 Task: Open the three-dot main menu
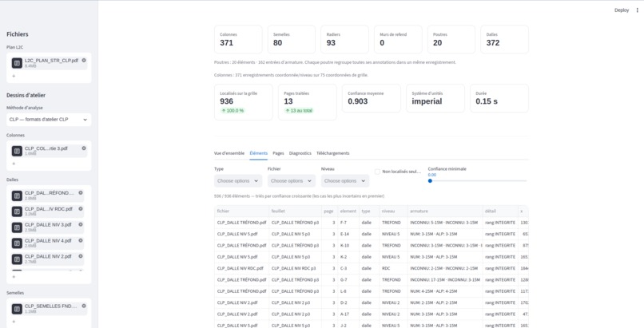638,10
